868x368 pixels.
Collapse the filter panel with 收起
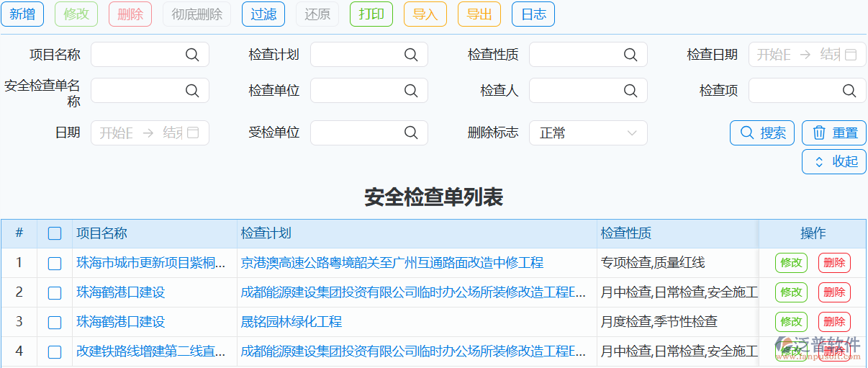coord(834,162)
